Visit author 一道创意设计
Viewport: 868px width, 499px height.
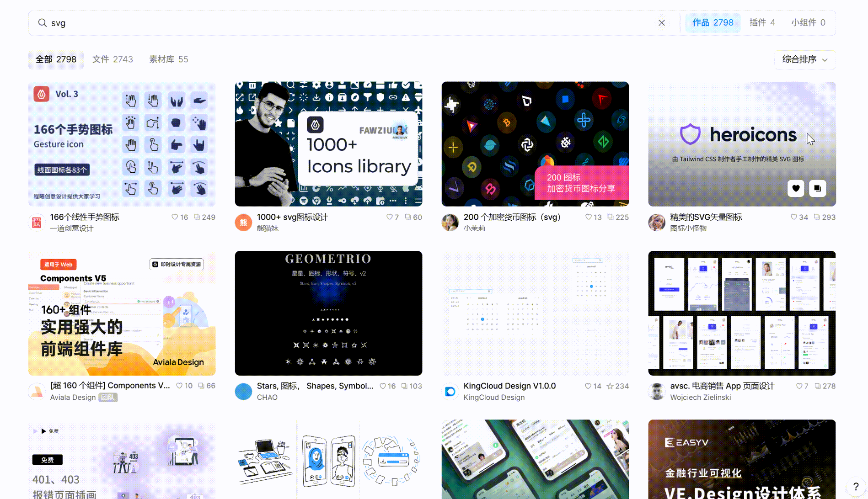pos(71,228)
